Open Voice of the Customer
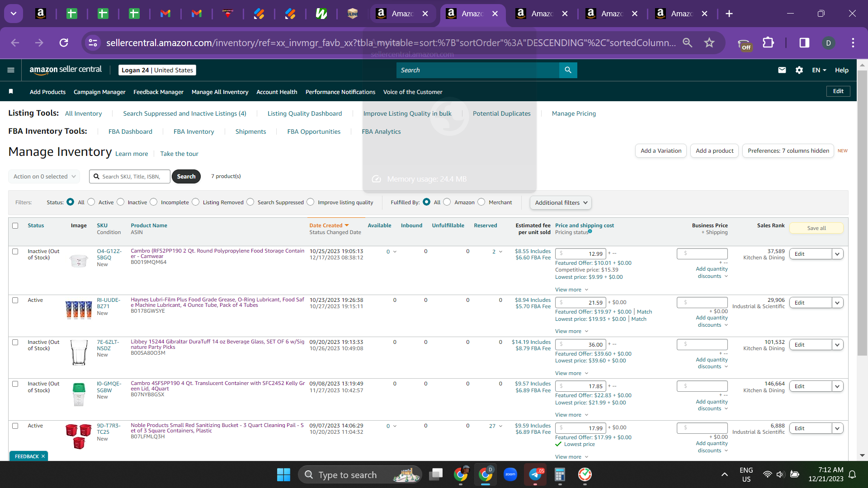This screenshot has height=488, width=868. 413,92
